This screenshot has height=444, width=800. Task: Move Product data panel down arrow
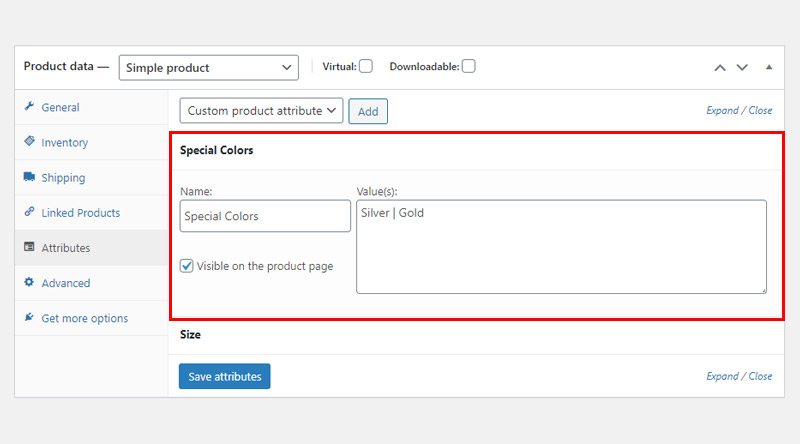point(742,67)
